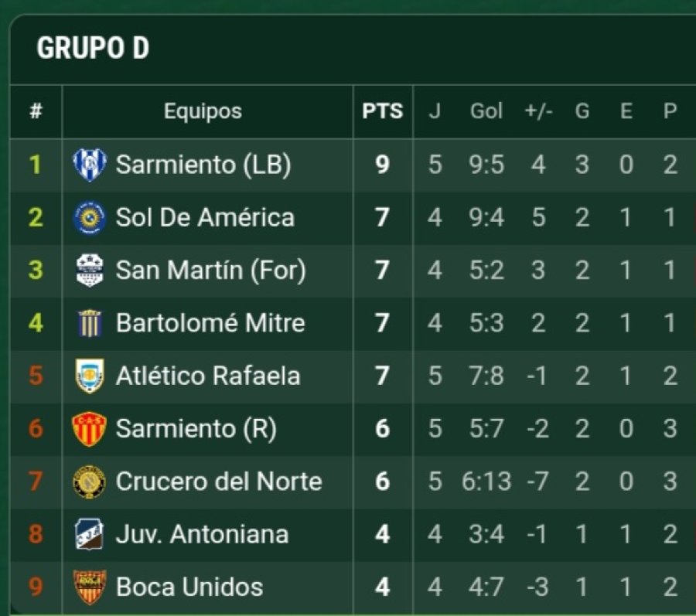This screenshot has height=616, width=696.
Task: Sort standings by PTS column header
Action: [x=382, y=111]
